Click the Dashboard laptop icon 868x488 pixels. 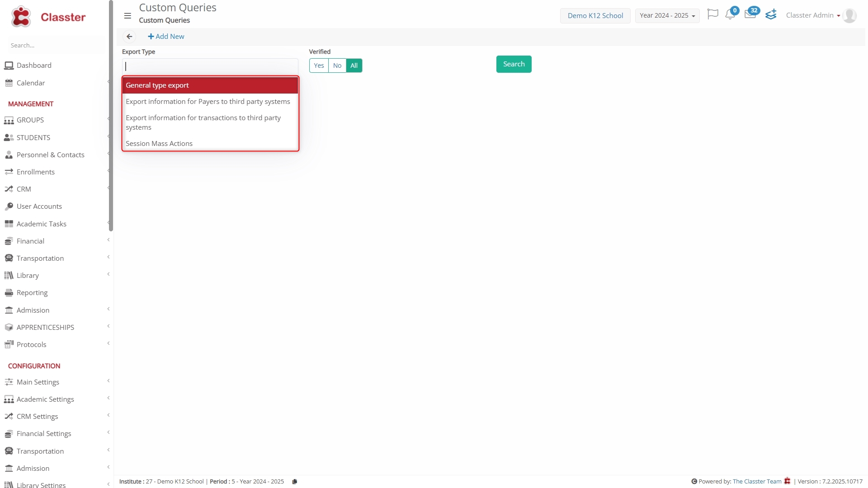[9, 66]
